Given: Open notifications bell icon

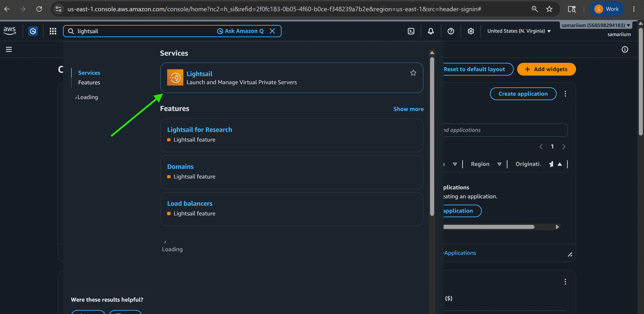Looking at the screenshot, I should (x=431, y=31).
